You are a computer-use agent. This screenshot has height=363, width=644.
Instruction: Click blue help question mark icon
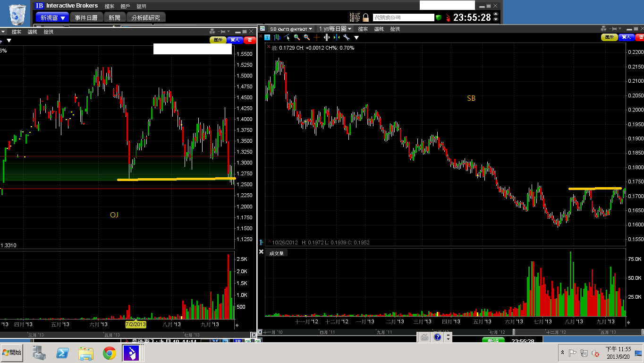[x=438, y=337]
